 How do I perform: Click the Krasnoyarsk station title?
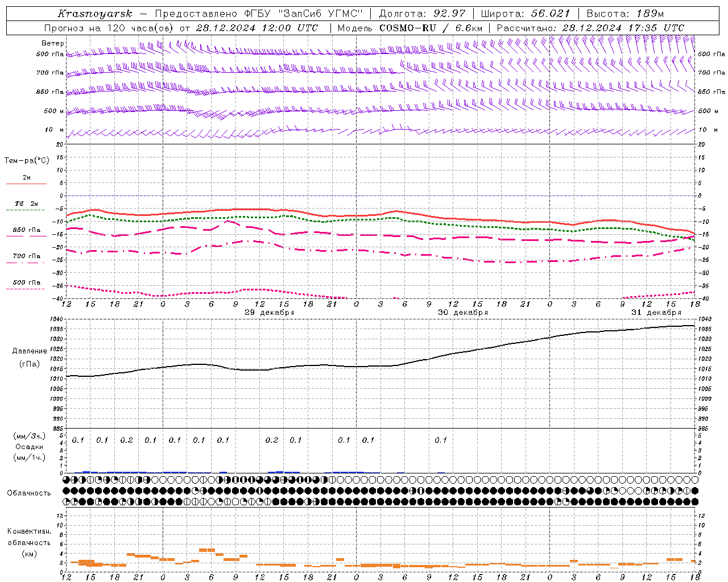[94, 14]
